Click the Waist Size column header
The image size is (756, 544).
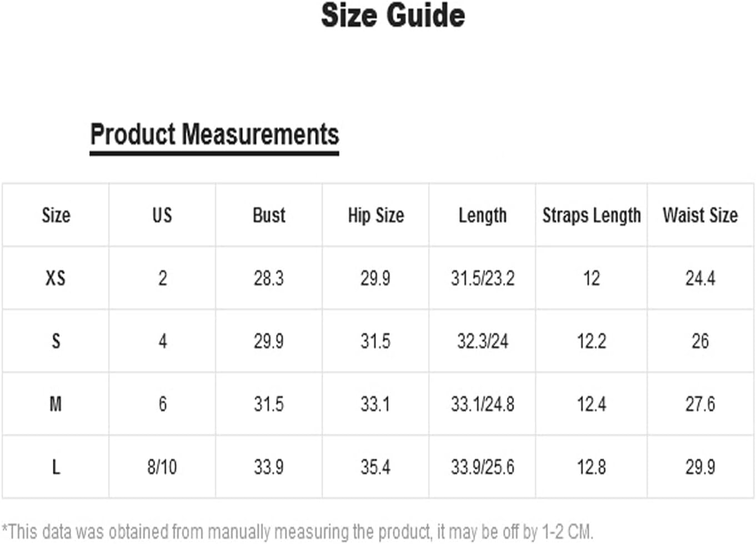click(700, 215)
